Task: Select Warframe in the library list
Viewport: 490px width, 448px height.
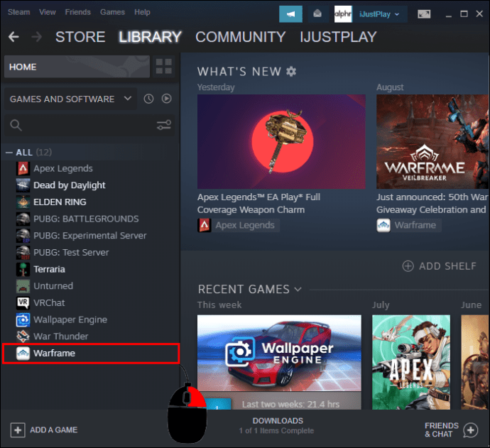Action: 91,354
